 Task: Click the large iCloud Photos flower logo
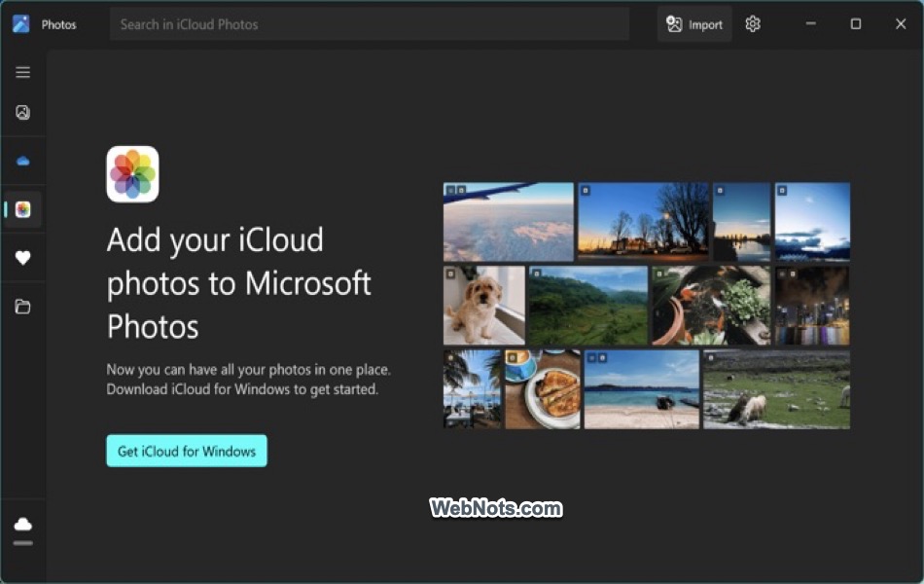tap(132, 174)
